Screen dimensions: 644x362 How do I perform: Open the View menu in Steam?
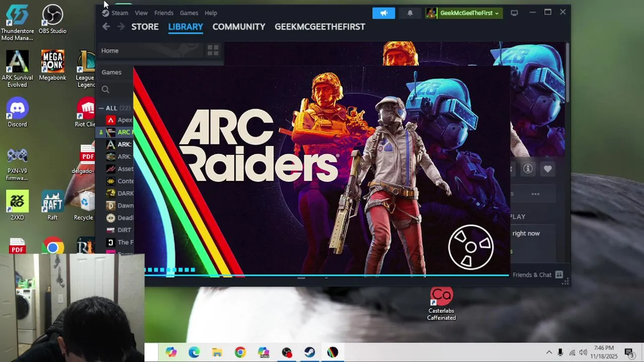coord(141,13)
